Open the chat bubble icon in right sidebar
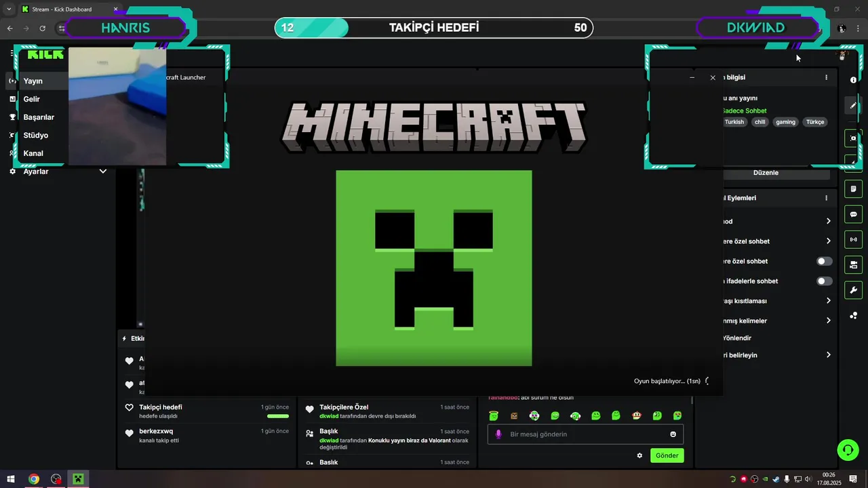The width and height of the screenshot is (868, 488). tap(853, 214)
